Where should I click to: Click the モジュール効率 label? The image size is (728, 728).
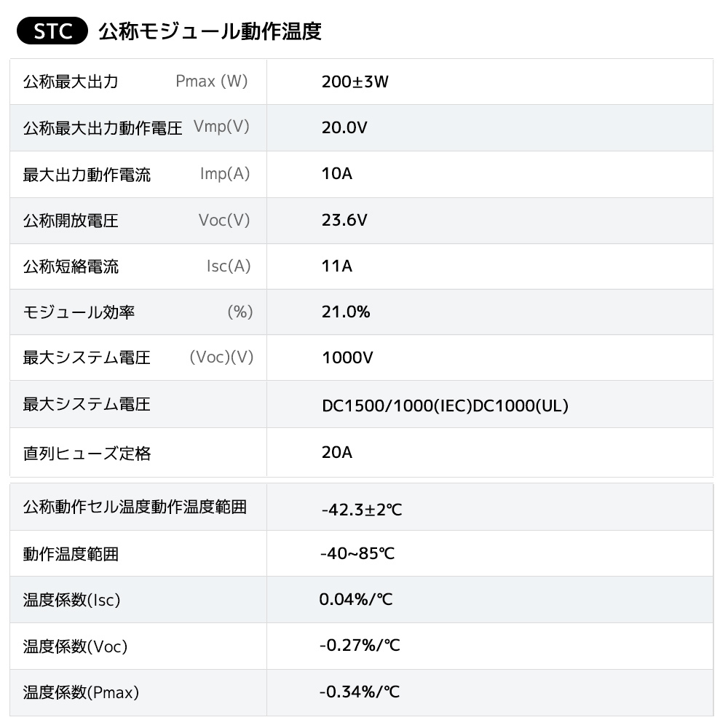[x=79, y=312]
